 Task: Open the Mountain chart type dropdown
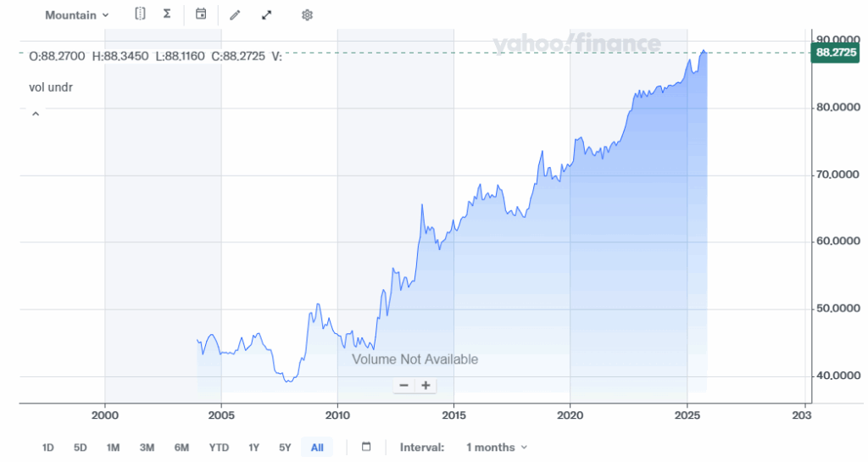76,15
